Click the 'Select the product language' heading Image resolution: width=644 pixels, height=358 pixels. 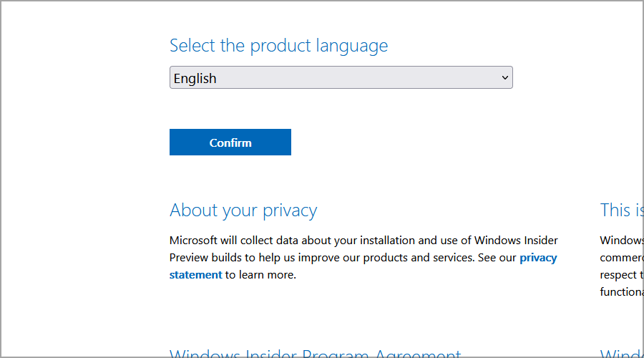tap(278, 46)
